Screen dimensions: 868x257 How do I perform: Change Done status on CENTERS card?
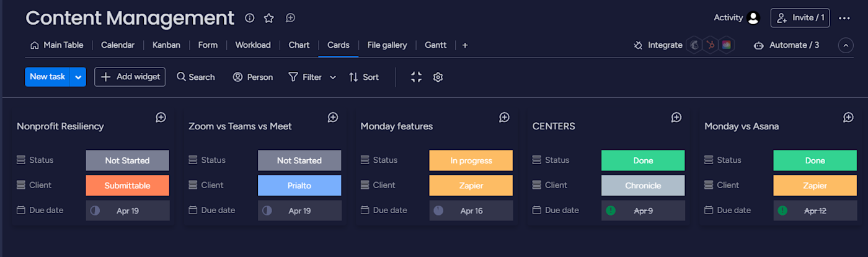tap(643, 160)
